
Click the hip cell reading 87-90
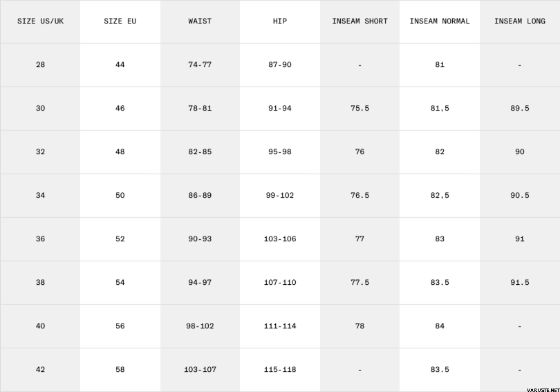point(280,65)
